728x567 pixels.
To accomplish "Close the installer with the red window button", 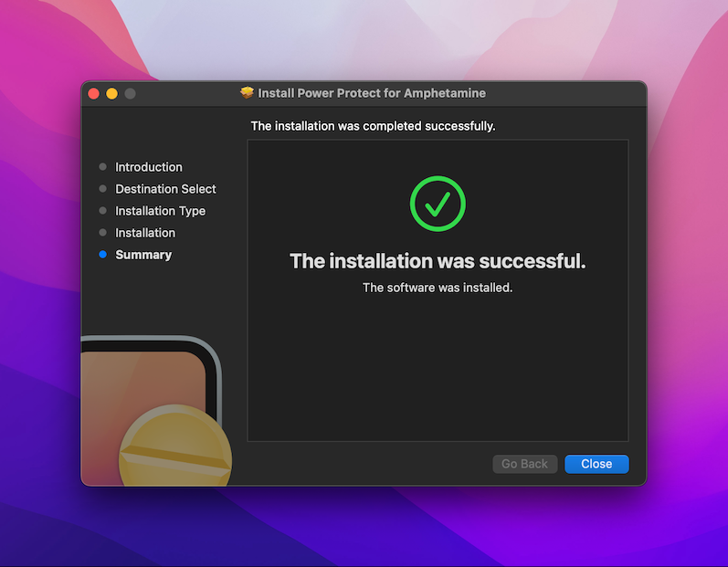I will pyautogui.click(x=94, y=94).
